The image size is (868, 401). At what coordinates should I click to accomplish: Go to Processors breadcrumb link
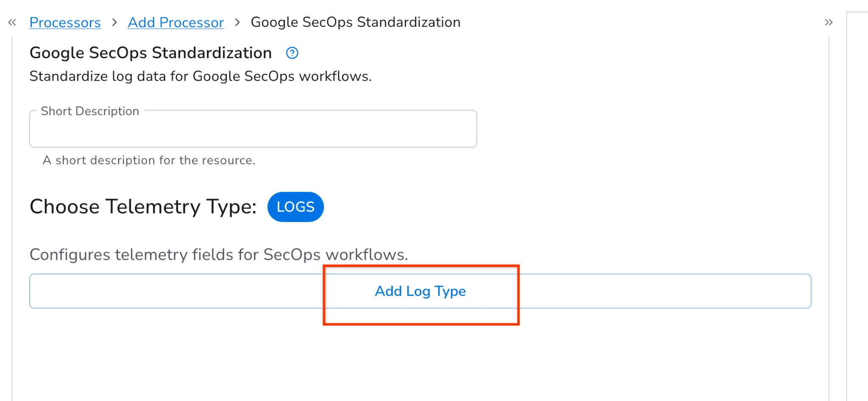click(x=65, y=22)
